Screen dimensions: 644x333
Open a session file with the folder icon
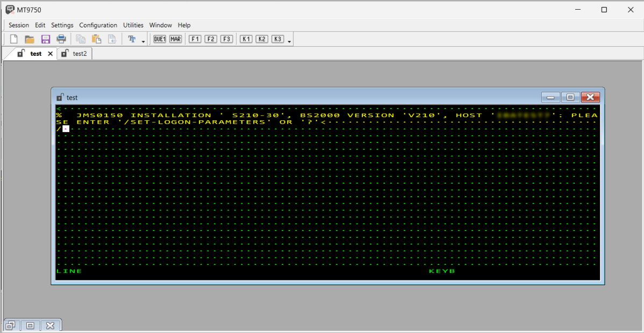pos(30,39)
